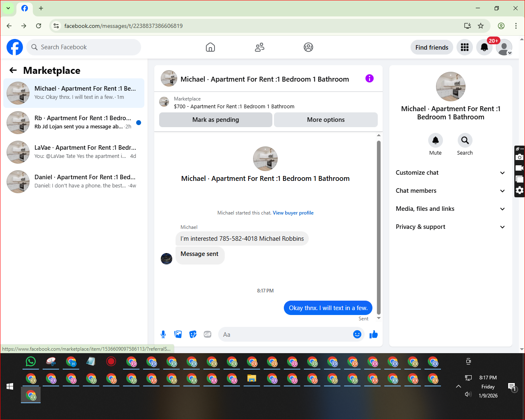Open Michael's apartment conversation in list

tap(74, 93)
